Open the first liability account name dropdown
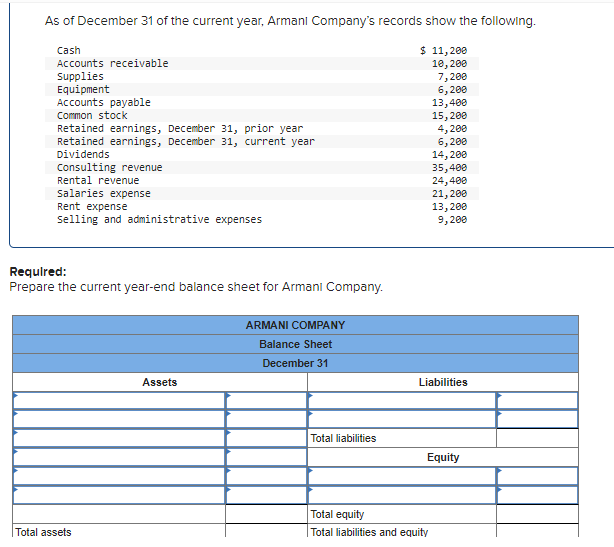 pos(402,401)
